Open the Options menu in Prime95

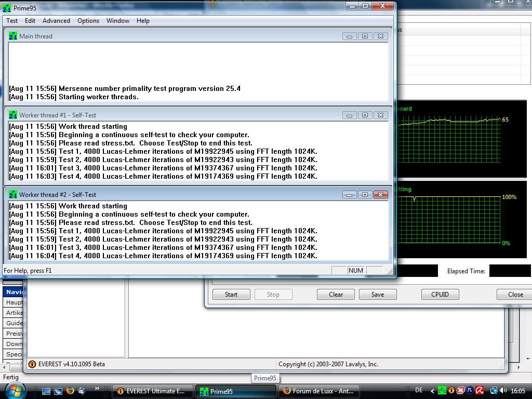coord(88,21)
